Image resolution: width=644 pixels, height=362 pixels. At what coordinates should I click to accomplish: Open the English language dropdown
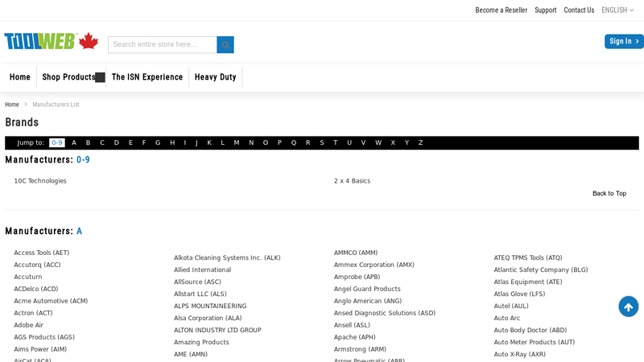pyautogui.click(x=617, y=10)
